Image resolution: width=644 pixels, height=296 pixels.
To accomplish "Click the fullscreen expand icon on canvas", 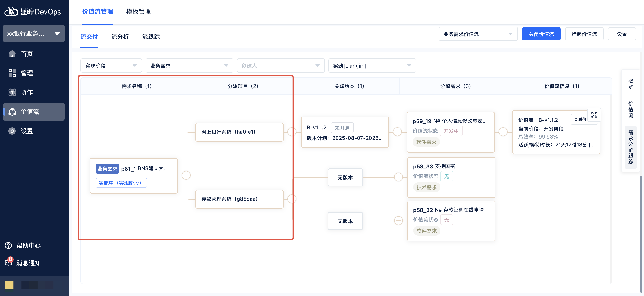I will [594, 115].
